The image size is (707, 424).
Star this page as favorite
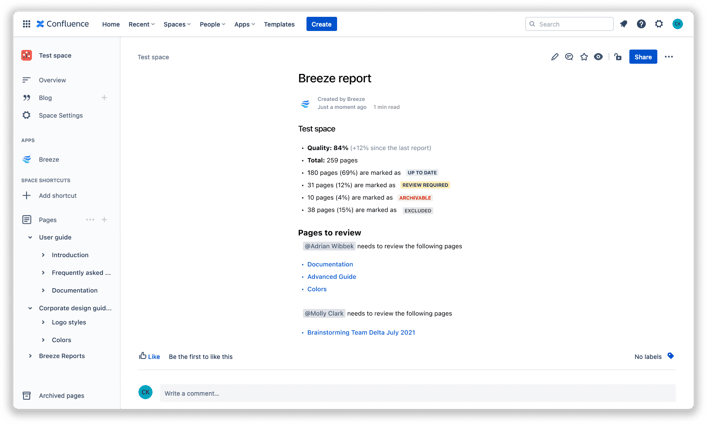pos(584,57)
